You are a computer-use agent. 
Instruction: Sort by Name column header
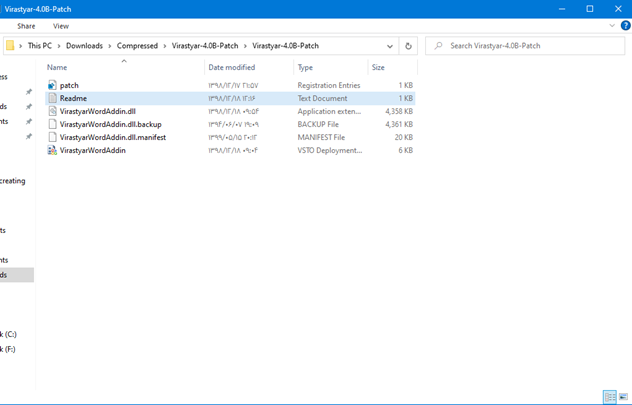click(57, 67)
